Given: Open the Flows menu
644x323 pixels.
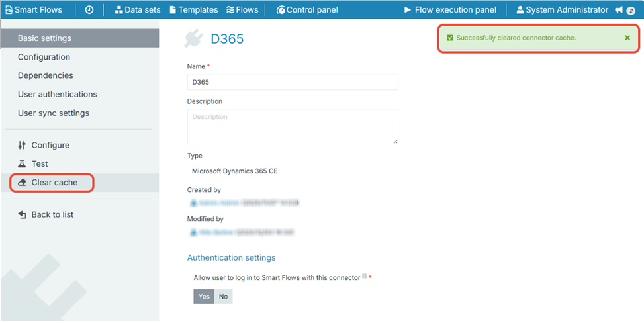Looking at the screenshot, I should [242, 9].
